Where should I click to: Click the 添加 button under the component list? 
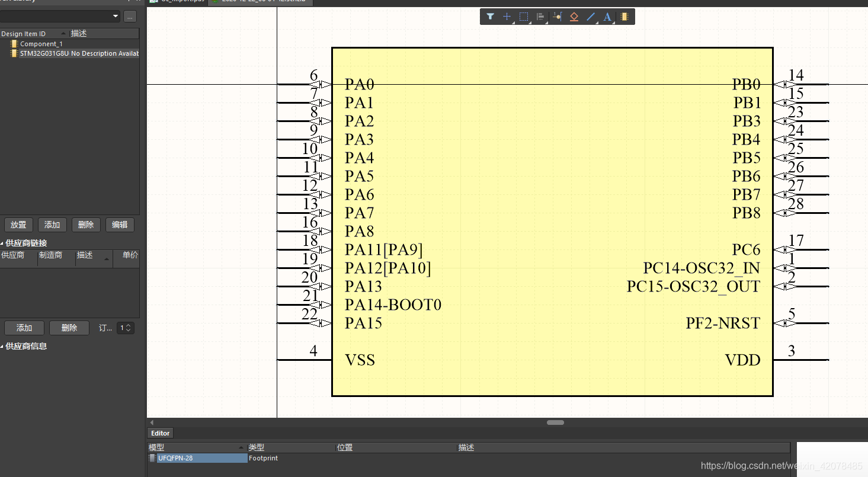click(52, 225)
